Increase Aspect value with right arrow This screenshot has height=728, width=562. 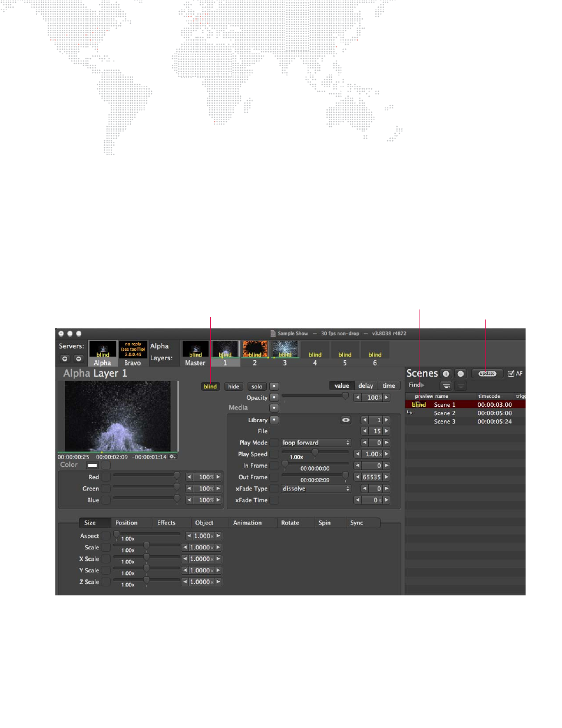pyautogui.click(x=218, y=536)
